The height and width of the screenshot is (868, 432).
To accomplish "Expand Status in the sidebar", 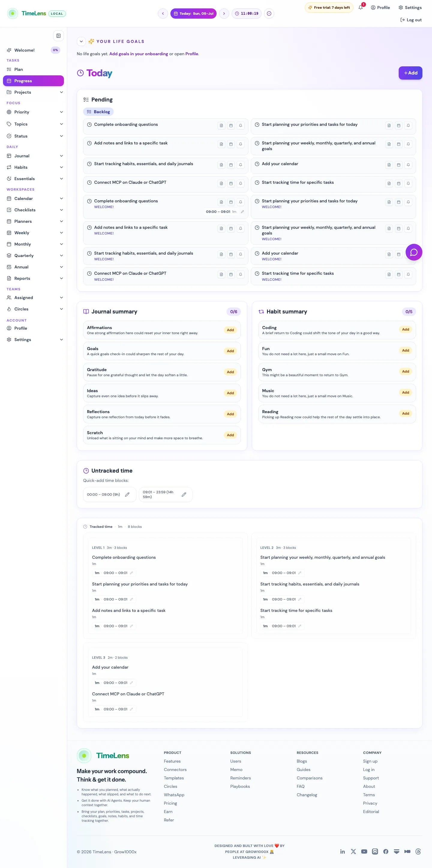I will [61, 136].
